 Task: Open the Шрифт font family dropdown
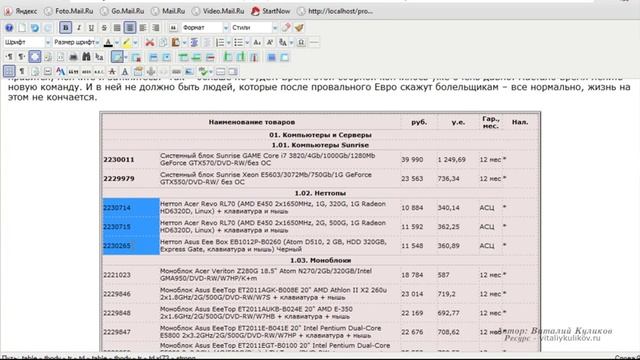pyautogui.click(x=27, y=42)
